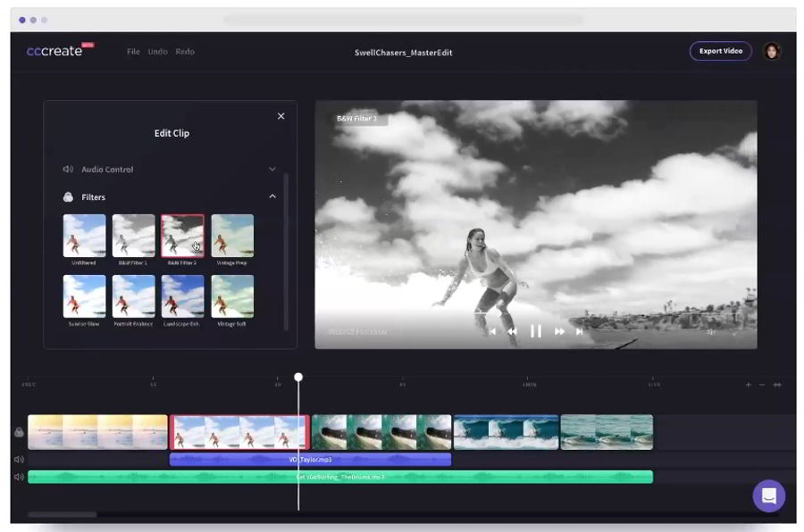Zoom in the timeline with plus icon
Viewport: 804px width, 532px height.
pos(748,385)
